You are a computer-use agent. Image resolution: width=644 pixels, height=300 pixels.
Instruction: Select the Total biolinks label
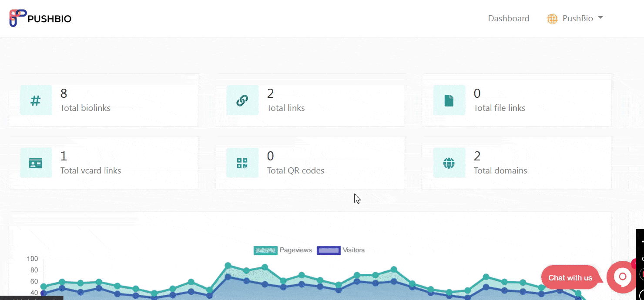click(x=85, y=108)
